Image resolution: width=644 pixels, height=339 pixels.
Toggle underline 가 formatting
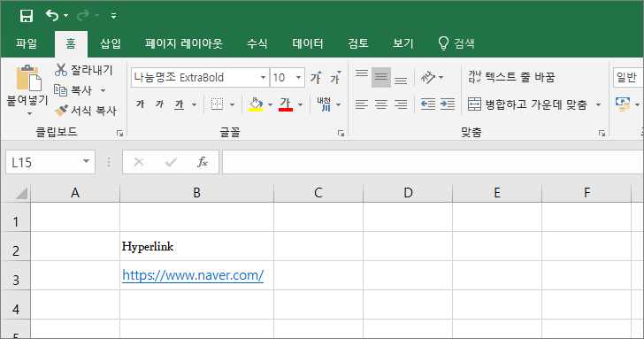click(x=179, y=104)
